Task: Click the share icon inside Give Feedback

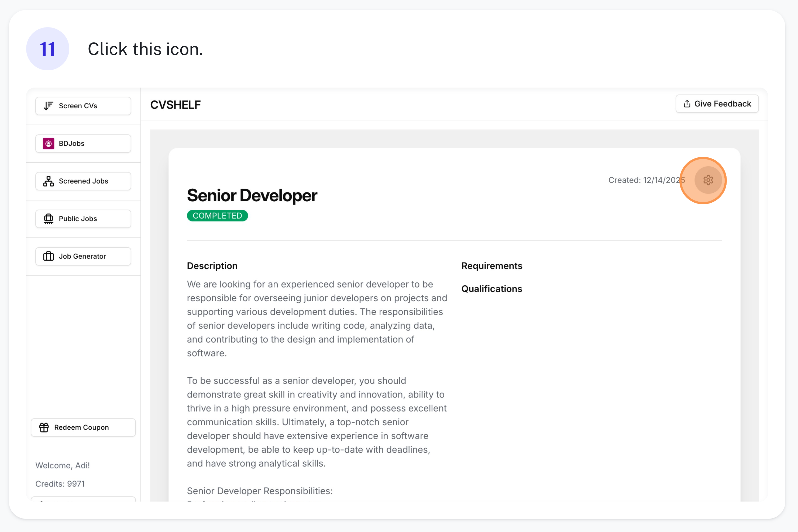Action: pyautogui.click(x=687, y=104)
